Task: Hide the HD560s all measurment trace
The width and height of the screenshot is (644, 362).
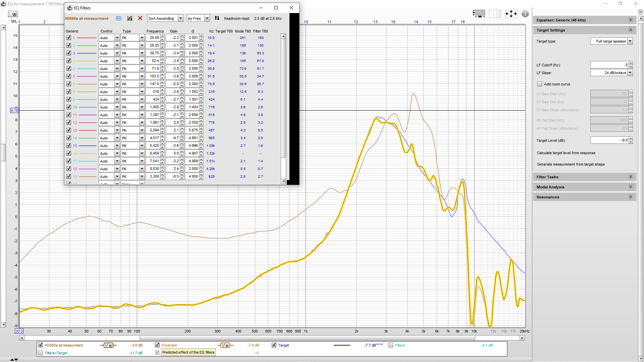Action: point(41,345)
